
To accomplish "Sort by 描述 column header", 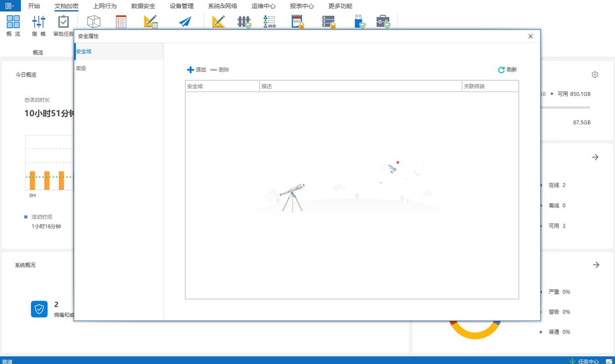I will pos(360,86).
